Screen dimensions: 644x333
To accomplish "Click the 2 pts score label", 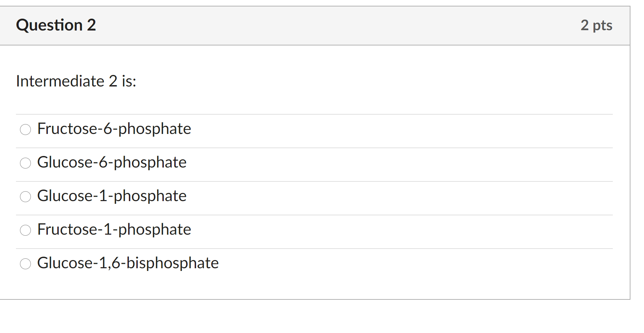I will coord(597,25).
